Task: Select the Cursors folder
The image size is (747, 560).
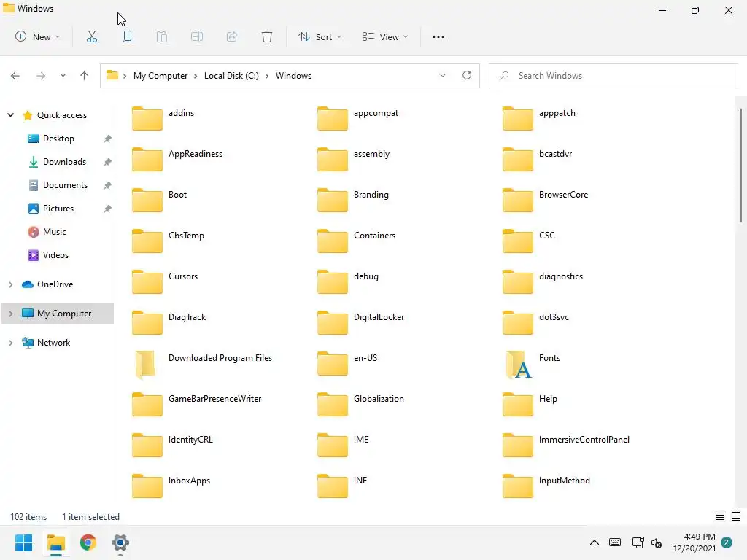Action: [x=164, y=281]
